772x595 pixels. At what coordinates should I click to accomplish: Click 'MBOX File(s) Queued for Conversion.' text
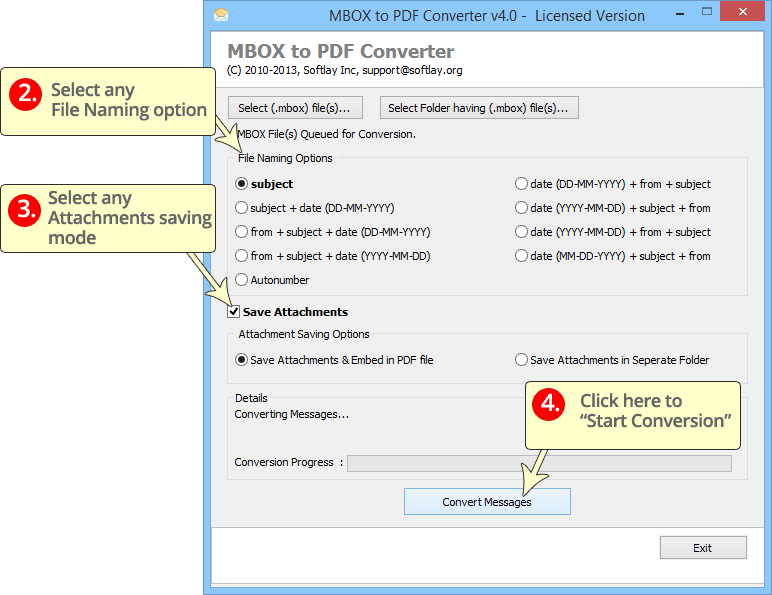pos(326,134)
